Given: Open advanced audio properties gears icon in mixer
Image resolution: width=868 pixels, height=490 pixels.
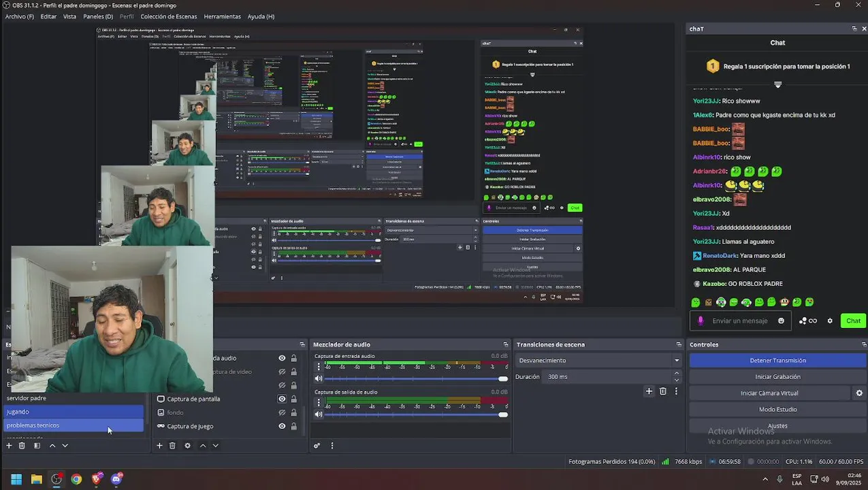Looking at the screenshot, I should (x=317, y=446).
